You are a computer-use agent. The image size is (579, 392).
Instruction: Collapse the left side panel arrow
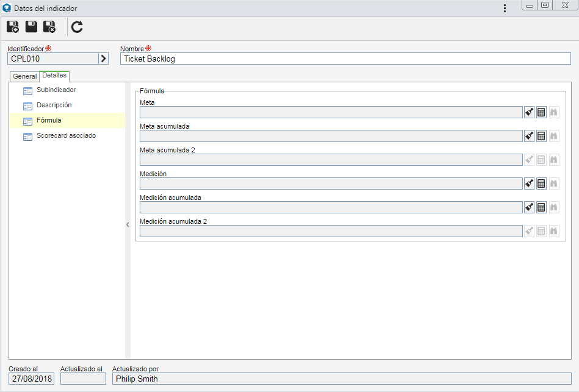point(128,224)
